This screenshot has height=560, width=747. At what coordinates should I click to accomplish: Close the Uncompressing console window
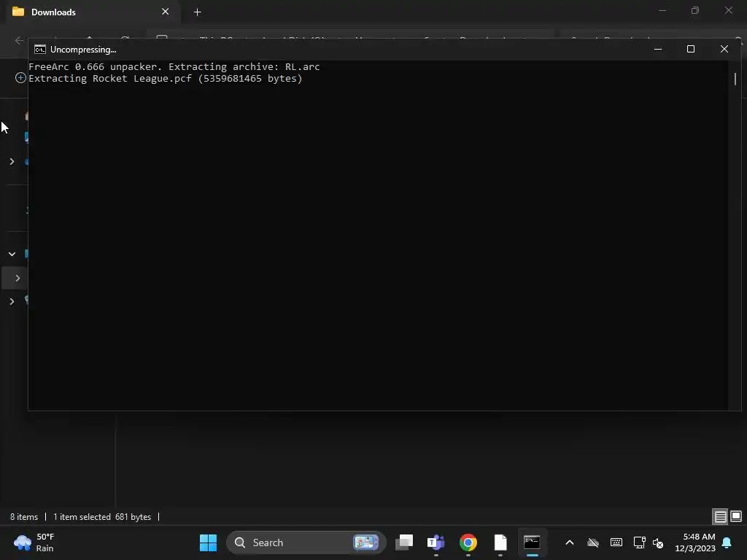(724, 49)
